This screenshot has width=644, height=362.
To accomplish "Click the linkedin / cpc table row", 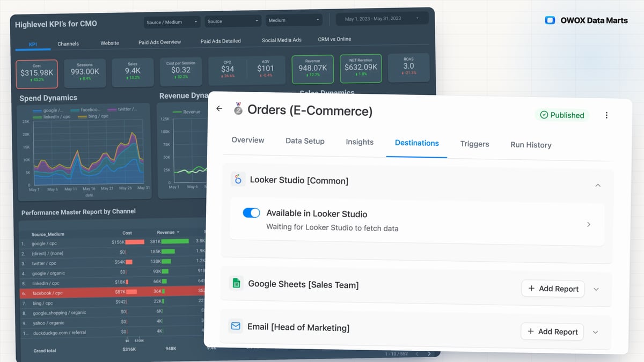I will (113, 283).
